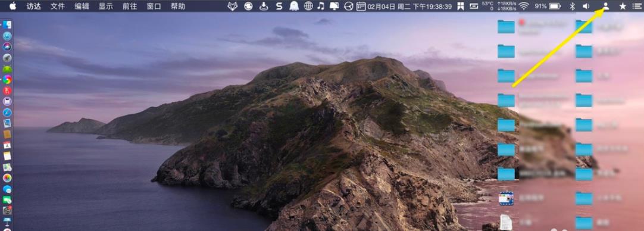Click the date and time 下午19:38:39
644x231 pixels.
click(x=409, y=7)
